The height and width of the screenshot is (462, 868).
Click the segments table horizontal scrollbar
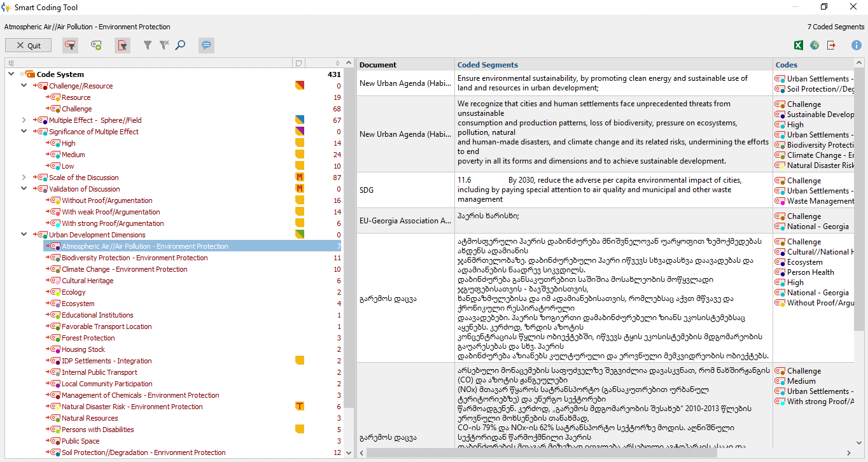[x=541, y=453]
